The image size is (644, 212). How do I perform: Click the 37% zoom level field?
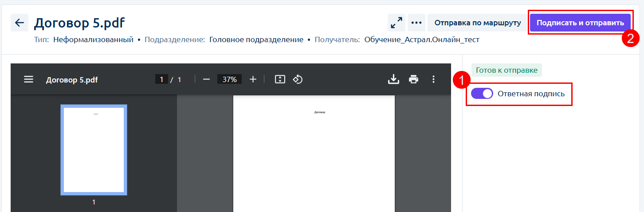coord(229,79)
